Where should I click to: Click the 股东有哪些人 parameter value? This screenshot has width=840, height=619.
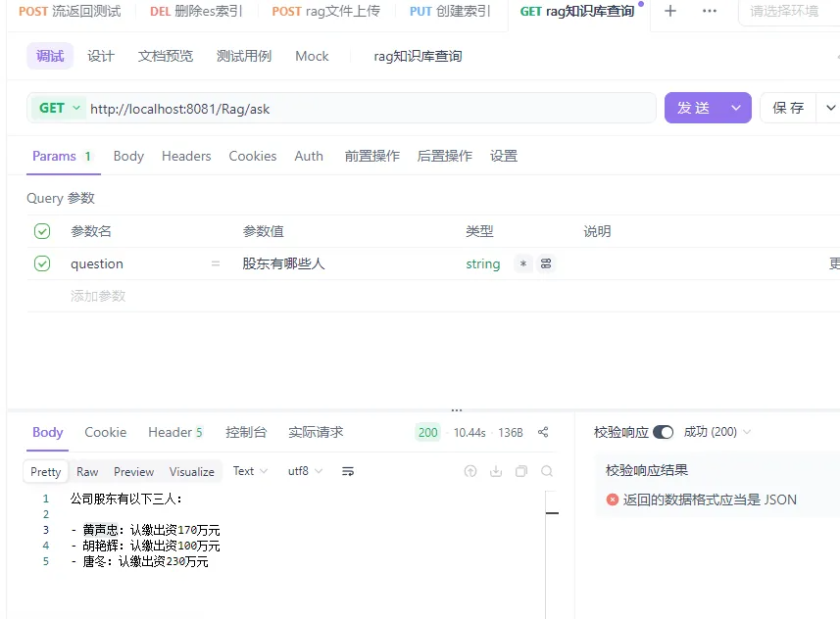[283, 263]
